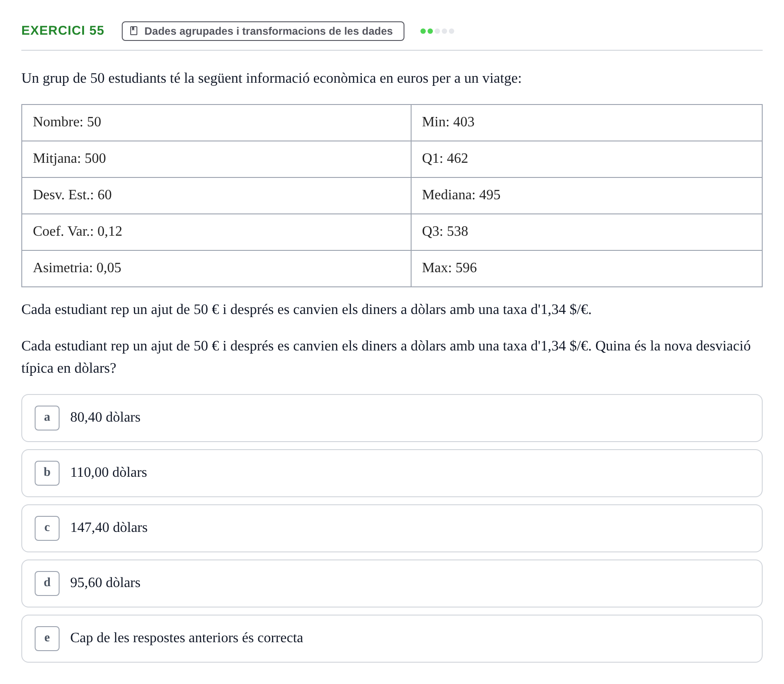Choose the '147,40 dòlars' answer
The height and width of the screenshot is (684, 784).
click(x=392, y=528)
